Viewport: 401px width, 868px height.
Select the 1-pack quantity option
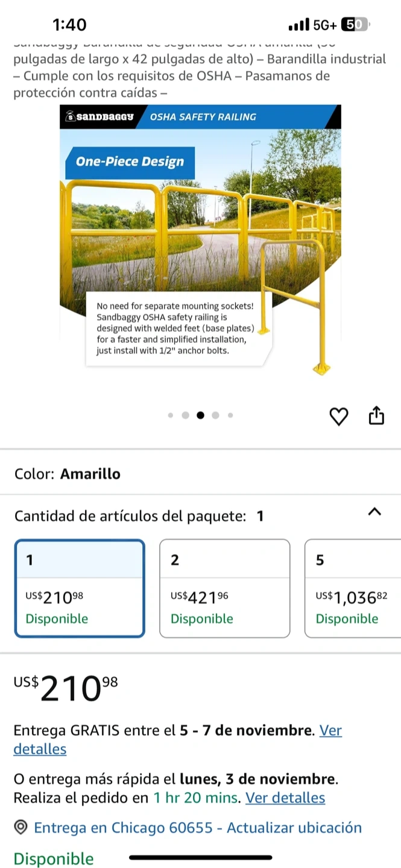click(x=80, y=588)
